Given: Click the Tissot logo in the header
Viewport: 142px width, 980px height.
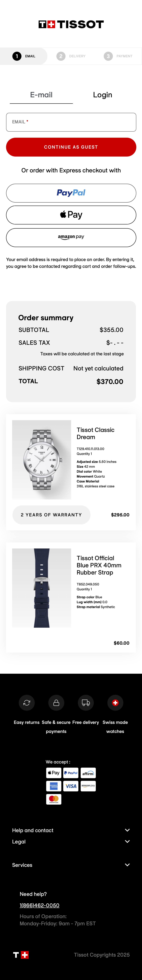Looking at the screenshot, I should click(71, 24).
